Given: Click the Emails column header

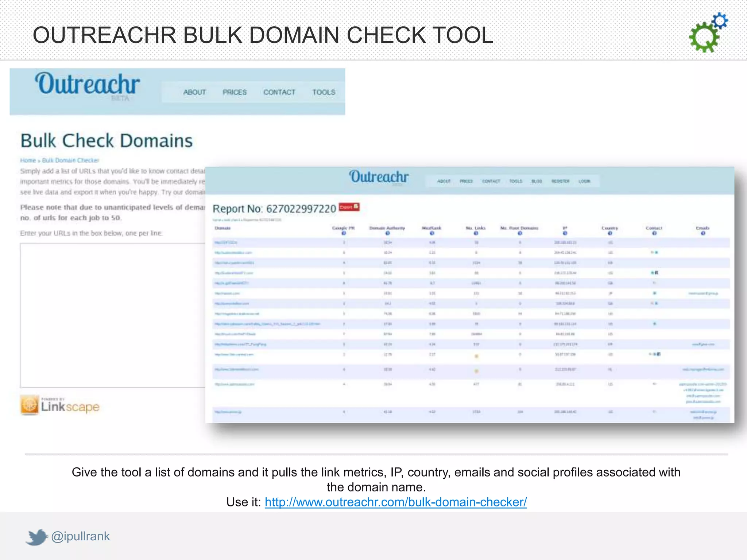Looking at the screenshot, I should 703,228.
